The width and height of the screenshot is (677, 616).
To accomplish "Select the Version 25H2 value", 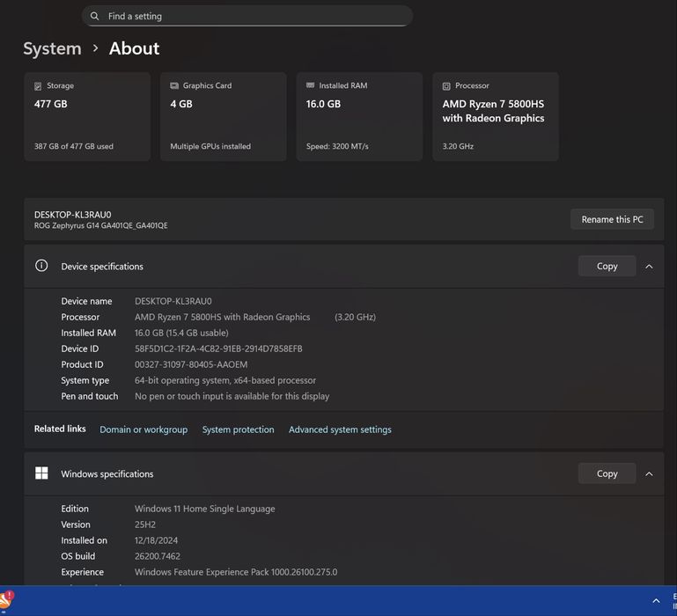I will point(145,524).
